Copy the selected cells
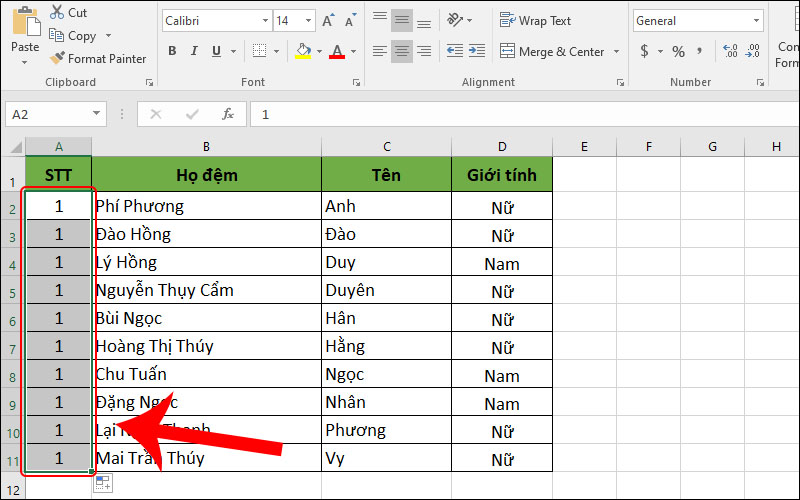The image size is (800, 500). pos(73,36)
